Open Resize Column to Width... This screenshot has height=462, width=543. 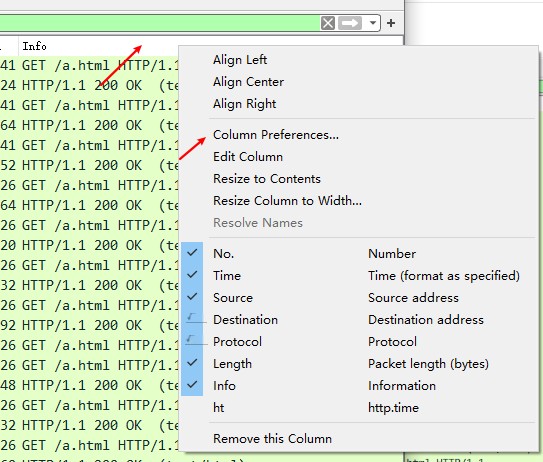point(287,201)
